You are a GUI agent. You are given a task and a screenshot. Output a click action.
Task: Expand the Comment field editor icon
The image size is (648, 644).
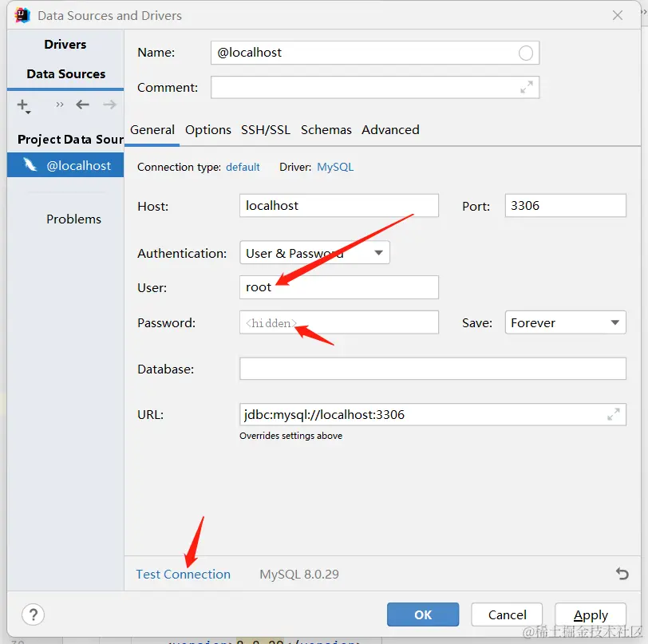point(527,87)
